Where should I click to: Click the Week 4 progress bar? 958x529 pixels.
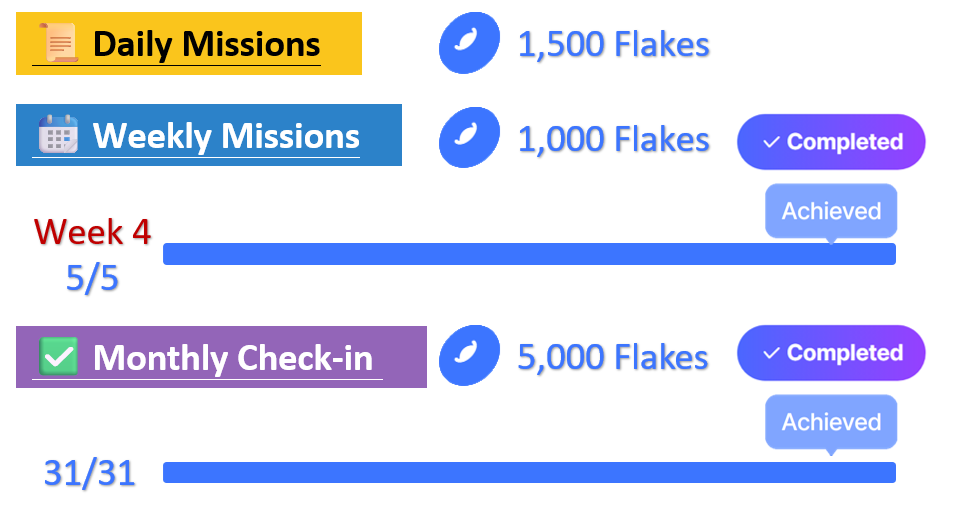529,254
